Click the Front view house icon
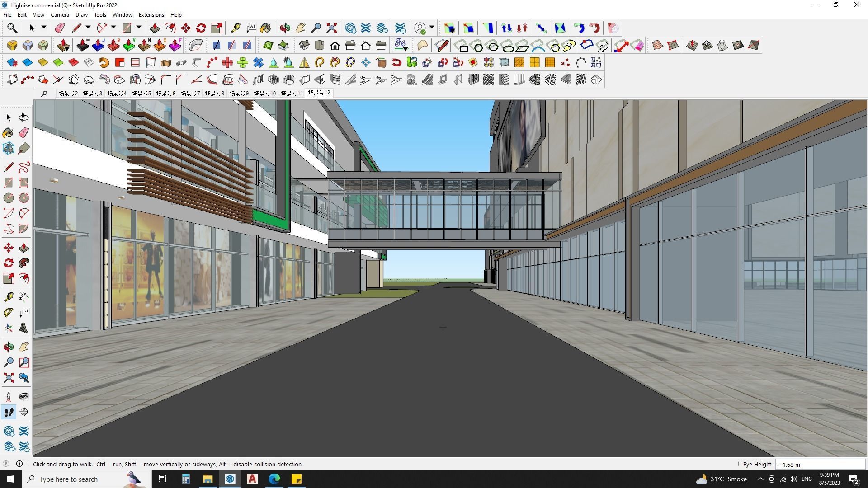Image resolution: width=868 pixels, height=488 pixels. point(335,45)
